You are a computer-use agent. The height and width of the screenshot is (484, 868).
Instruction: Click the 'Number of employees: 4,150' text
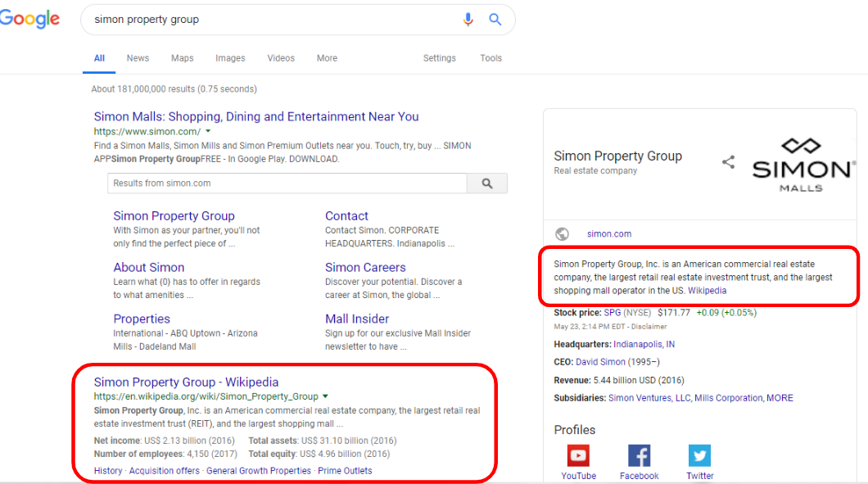point(165,454)
